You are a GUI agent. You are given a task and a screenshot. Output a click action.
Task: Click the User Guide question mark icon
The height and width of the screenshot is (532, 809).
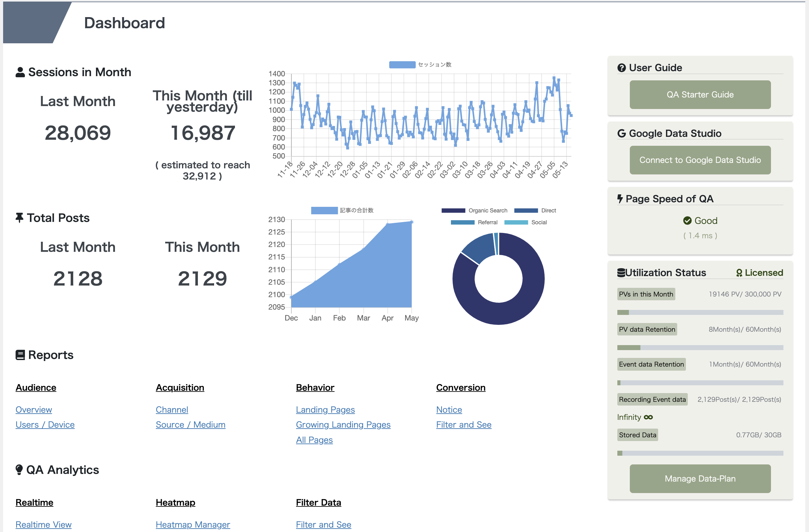[621, 68]
